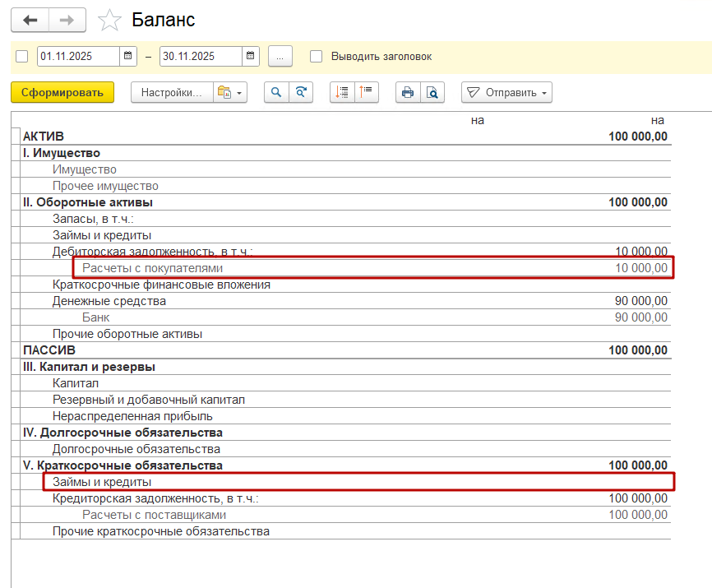
Task: Expand all report groups
Action: (342, 93)
